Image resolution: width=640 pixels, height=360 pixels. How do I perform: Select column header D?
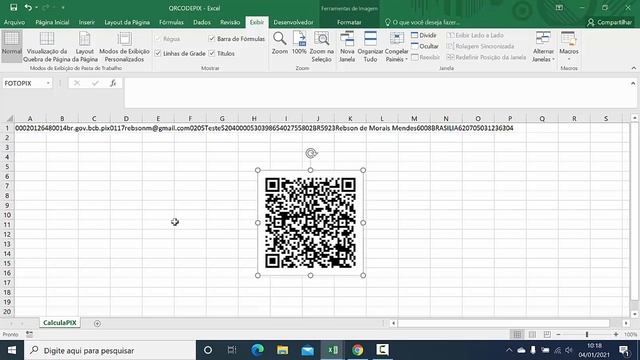coord(126,118)
